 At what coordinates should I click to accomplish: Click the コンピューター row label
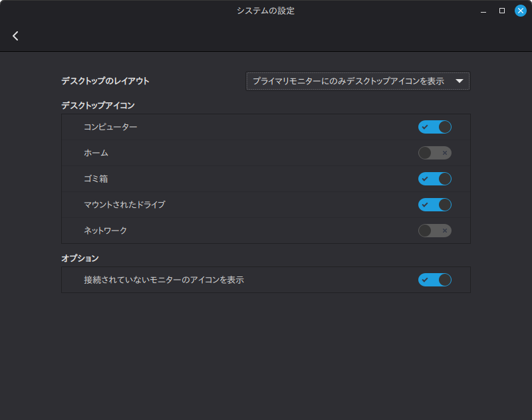tap(110, 127)
